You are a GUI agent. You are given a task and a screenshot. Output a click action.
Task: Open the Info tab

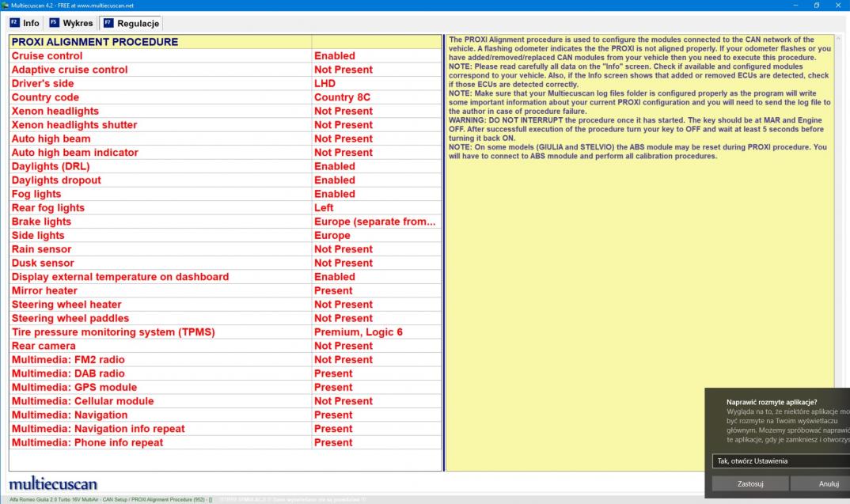tap(25, 23)
